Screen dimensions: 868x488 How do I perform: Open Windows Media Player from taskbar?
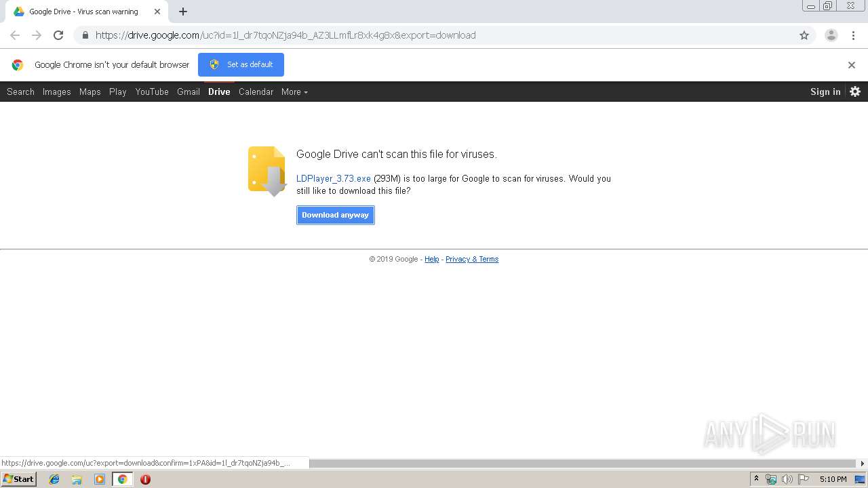pyautogui.click(x=100, y=479)
